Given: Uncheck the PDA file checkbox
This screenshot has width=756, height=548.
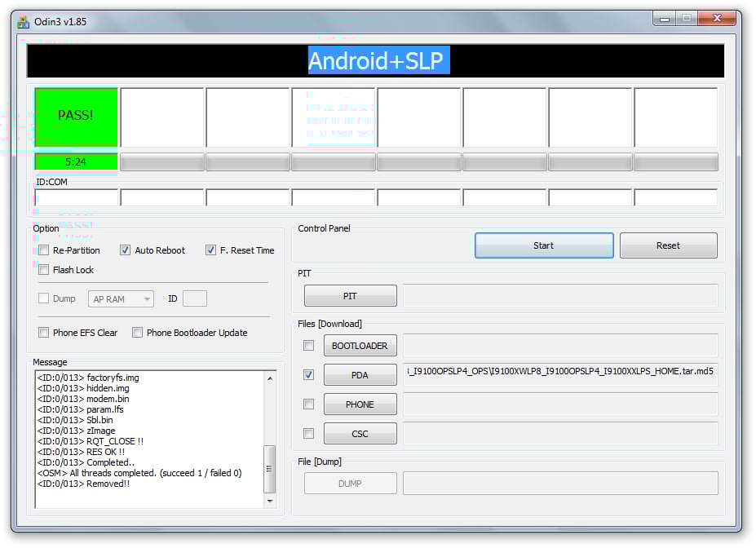Looking at the screenshot, I should click(308, 375).
